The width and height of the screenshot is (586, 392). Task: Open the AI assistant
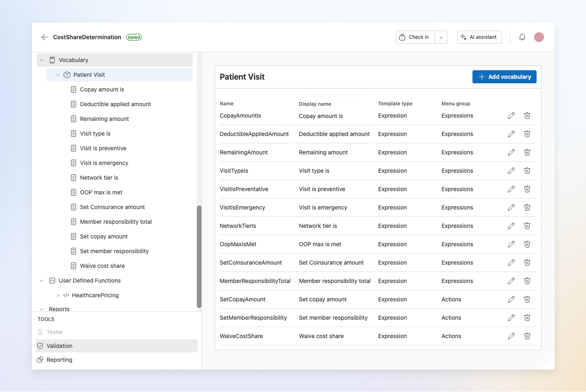coord(479,37)
